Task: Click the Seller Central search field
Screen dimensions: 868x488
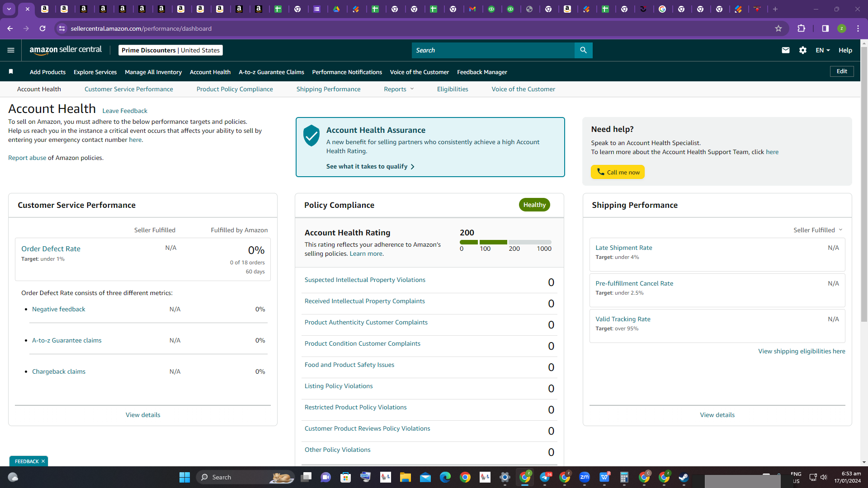Action: pos(493,50)
